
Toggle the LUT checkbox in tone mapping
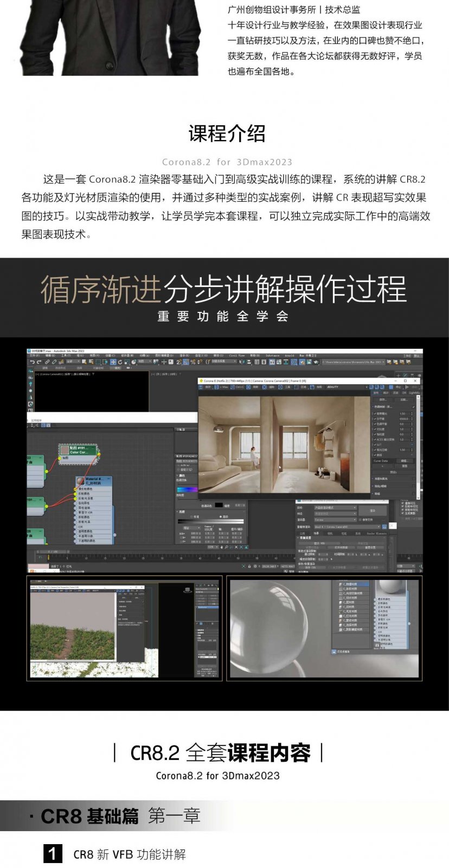click(375, 444)
